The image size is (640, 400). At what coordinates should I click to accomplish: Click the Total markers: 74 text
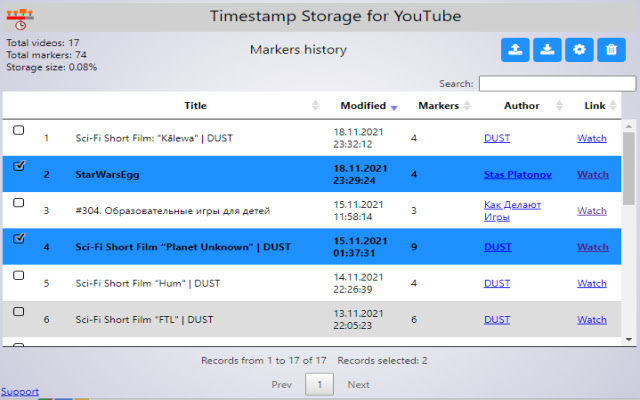point(46,55)
